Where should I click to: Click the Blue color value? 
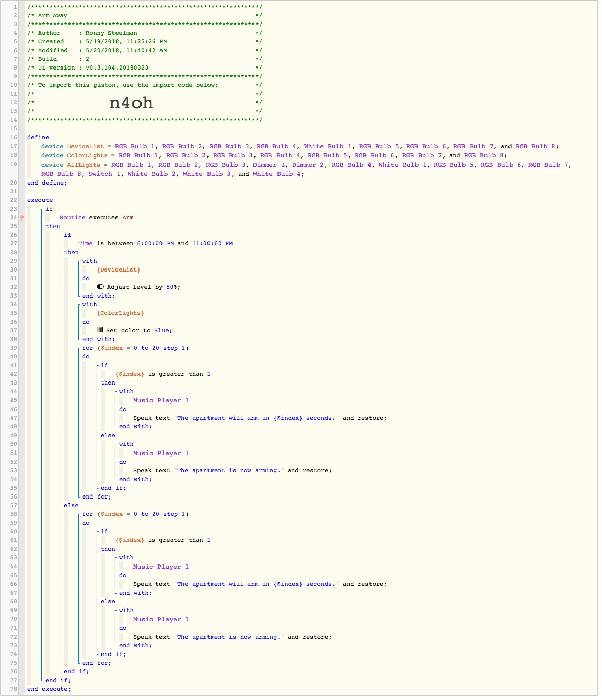pos(161,331)
